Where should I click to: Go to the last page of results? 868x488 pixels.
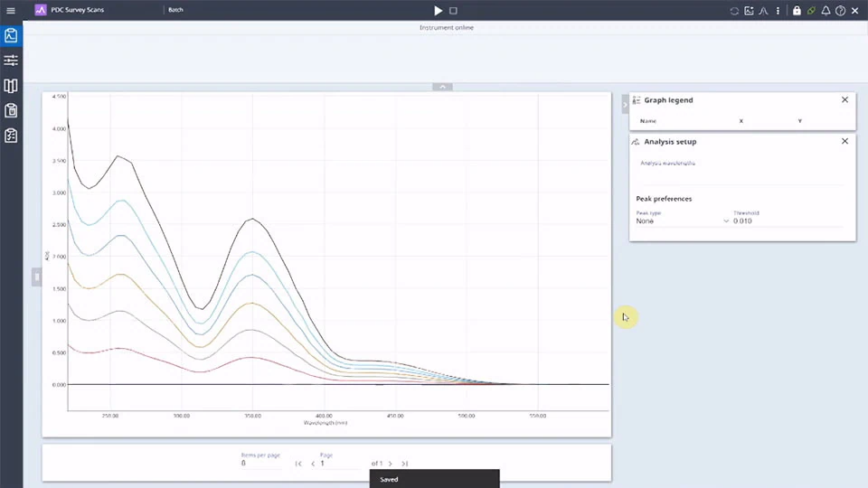click(x=405, y=464)
